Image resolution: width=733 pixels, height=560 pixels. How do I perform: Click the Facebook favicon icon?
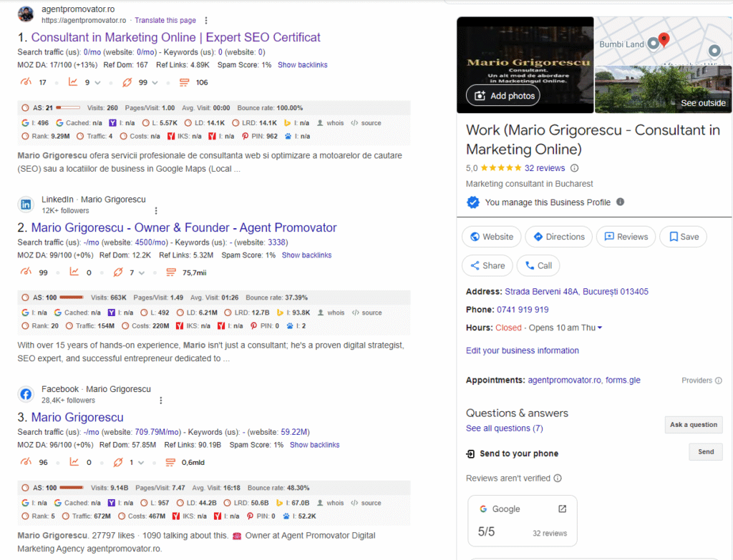(x=26, y=394)
